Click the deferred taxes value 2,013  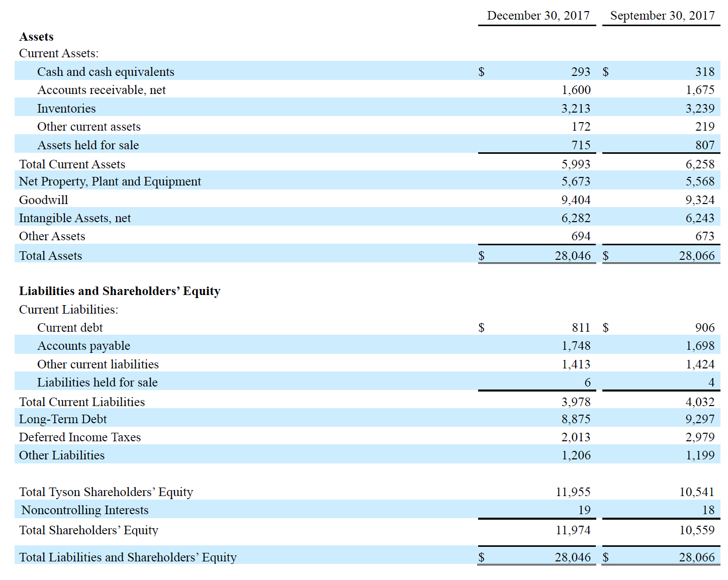pyautogui.click(x=576, y=437)
